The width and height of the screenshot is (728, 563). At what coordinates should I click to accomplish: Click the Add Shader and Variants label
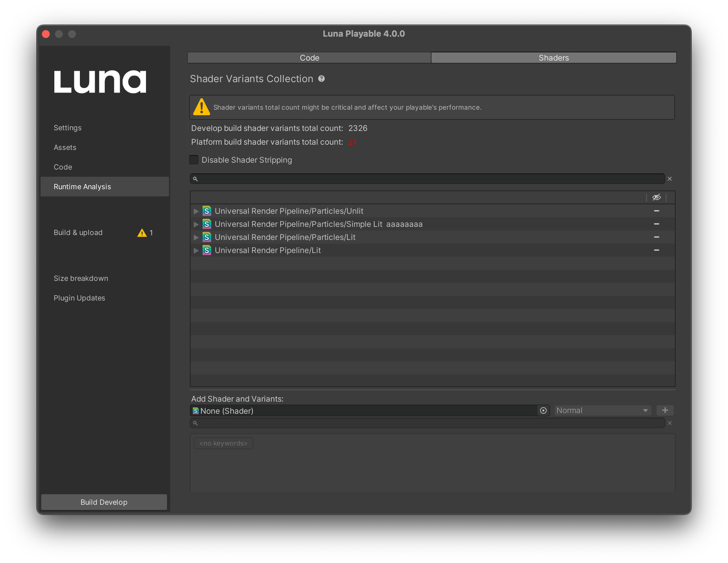click(237, 399)
